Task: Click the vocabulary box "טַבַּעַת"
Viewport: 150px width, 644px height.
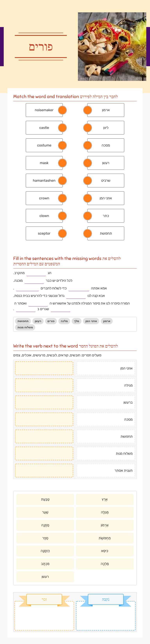Action: [45, 499]
